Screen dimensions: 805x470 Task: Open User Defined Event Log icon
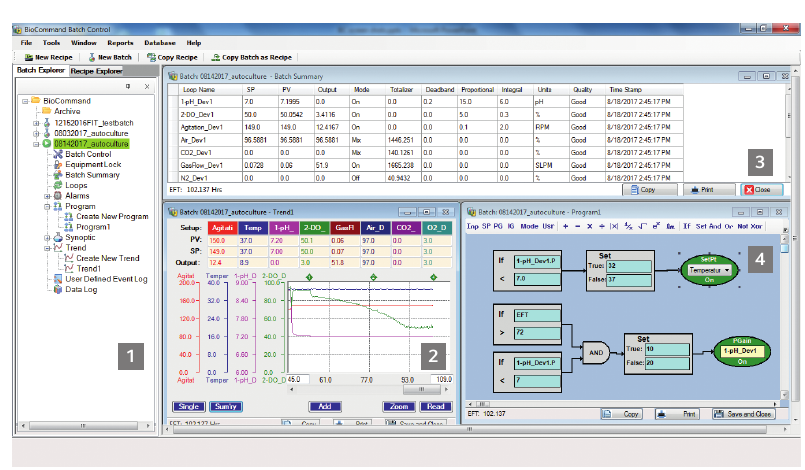pos(58,279)
